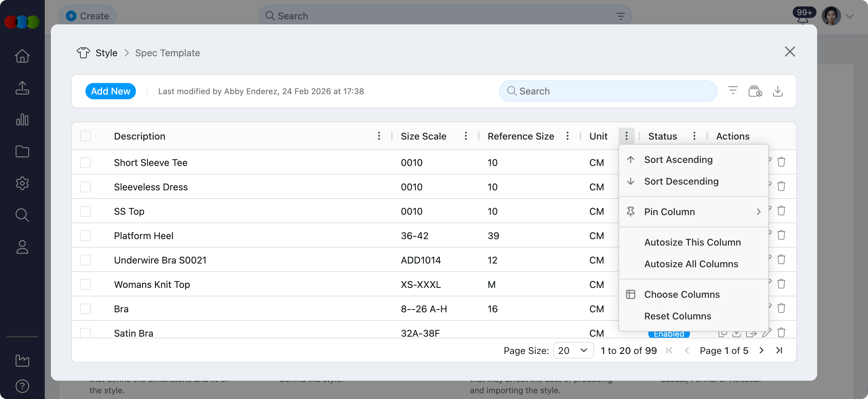Select the Platform Heel row checkbox
This screenshot has width=868, height=399.
(85, 236)
